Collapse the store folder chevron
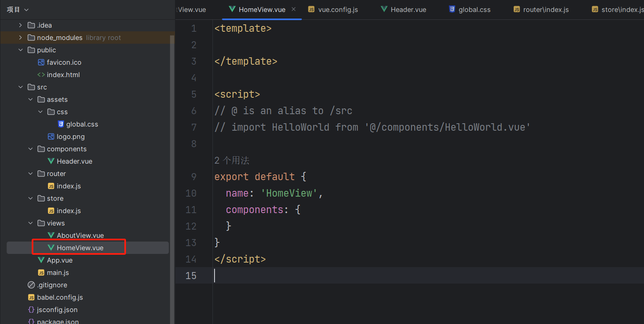Image resolution: width=644 pixels, height=324 pixels. click(30, 198)
